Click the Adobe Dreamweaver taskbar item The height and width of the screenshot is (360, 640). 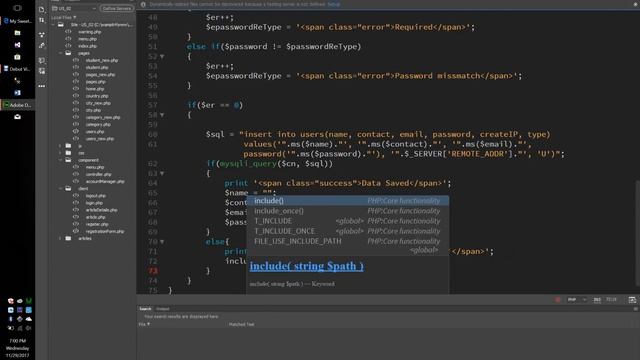pos(17,105)
